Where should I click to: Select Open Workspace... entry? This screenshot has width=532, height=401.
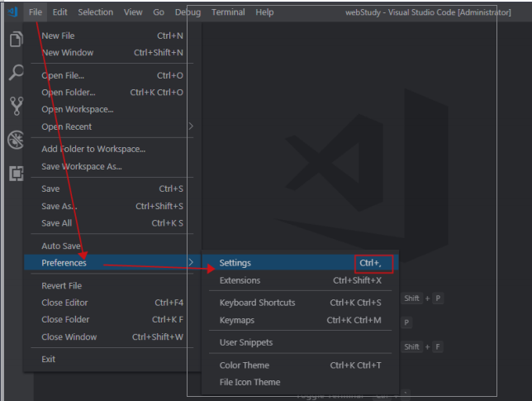coord(112,109)
